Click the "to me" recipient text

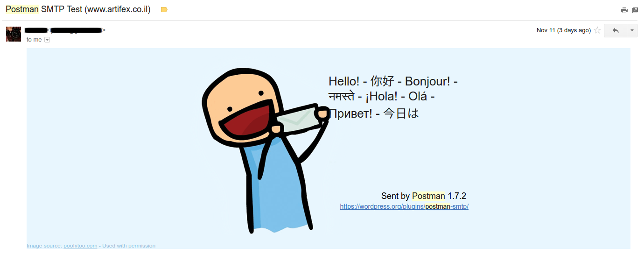pyautogui.click(x=34, y=40)
